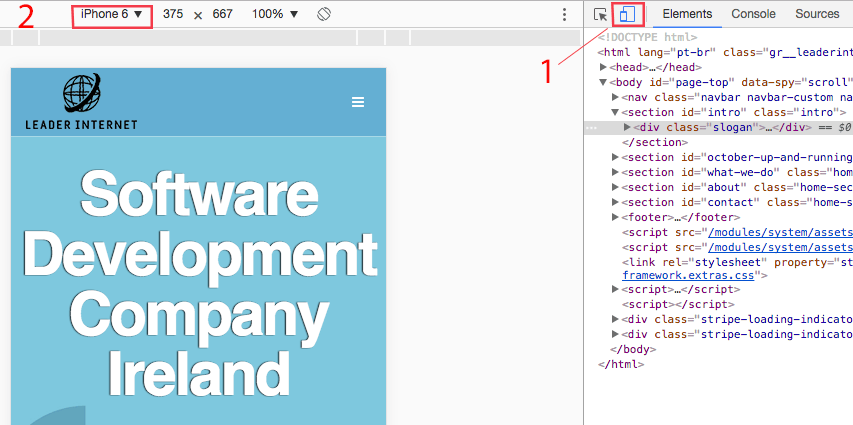Toggle the device toolbar icon
This screenshot has height=425, width=853.
pos(627,15)
